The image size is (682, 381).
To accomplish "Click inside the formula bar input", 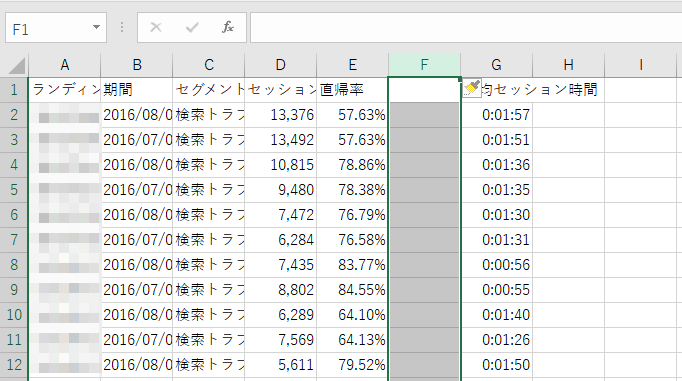I will pos(466,27).
